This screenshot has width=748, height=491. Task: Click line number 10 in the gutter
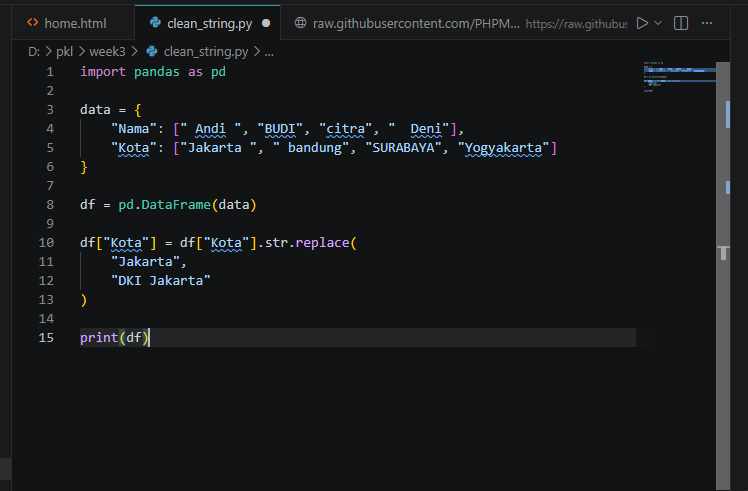46,243
